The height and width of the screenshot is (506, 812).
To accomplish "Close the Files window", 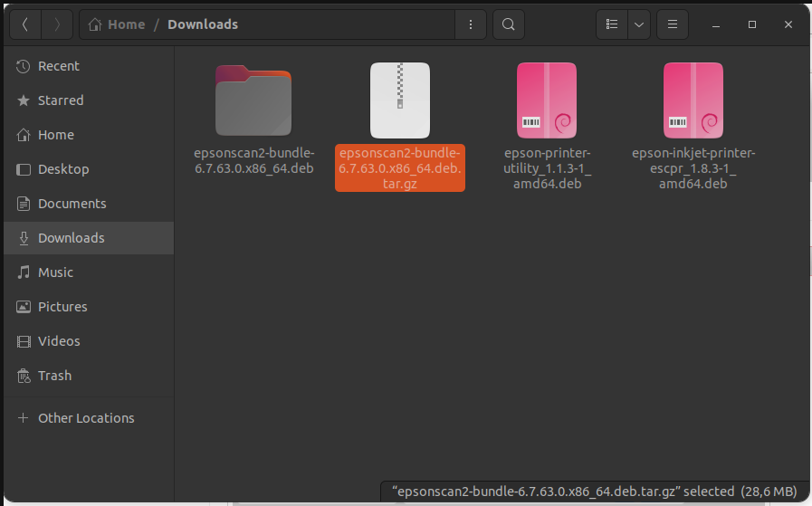I will [x=788, y=24].
